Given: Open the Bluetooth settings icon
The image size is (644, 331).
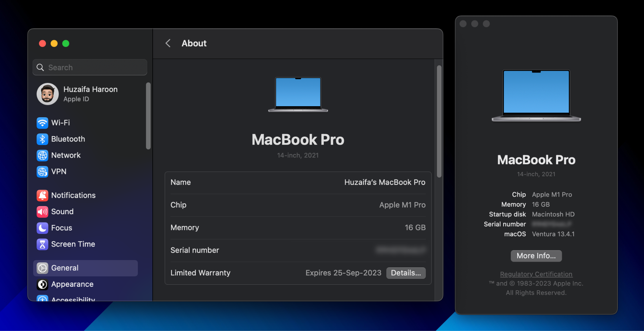Looking at the screenshot, I should pos(42,139).
